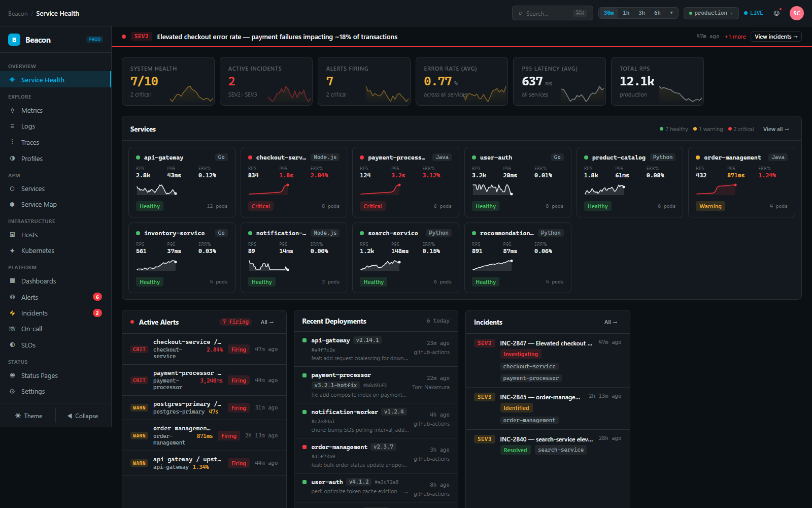This screenshot has width=812, height=508.
Task: Click the search-service tag in INC-2840
Action: point(561,450)
